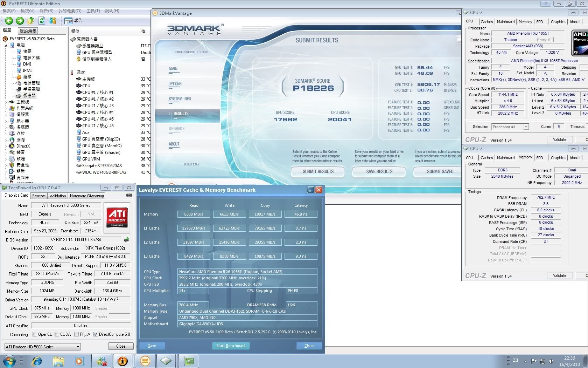Click the GPU-Z camera screenshot icon
The height and width of the screenshot is (368, 588).
point(129,195)
